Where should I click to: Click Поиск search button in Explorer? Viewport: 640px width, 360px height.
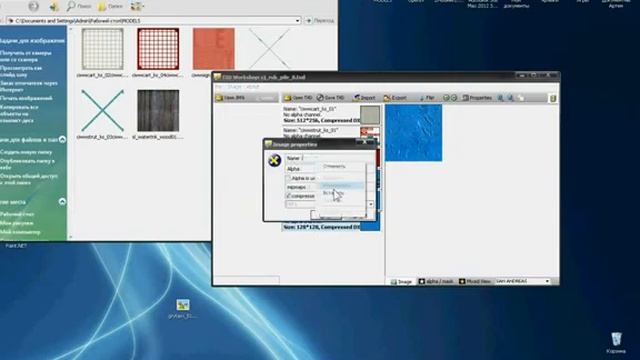pos(79,6)
